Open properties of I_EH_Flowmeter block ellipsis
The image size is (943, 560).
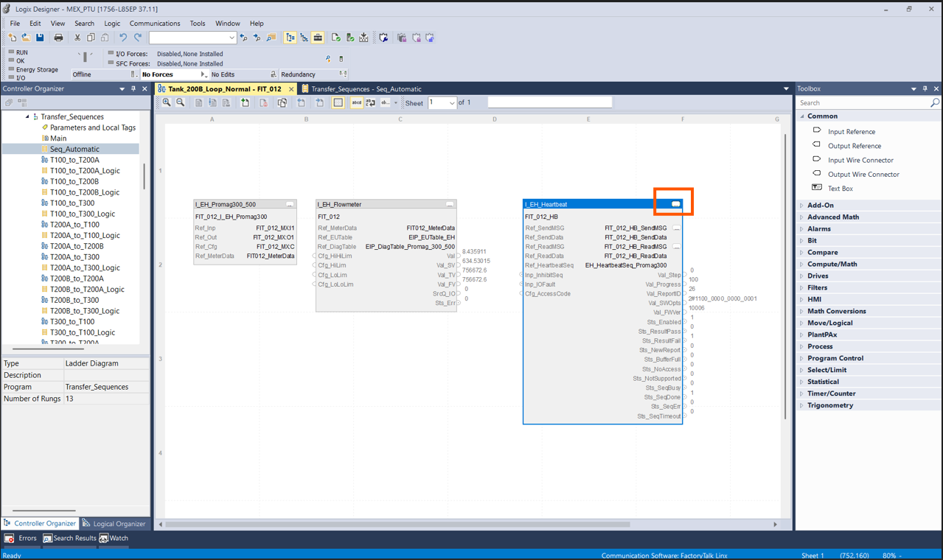(450, 204)
